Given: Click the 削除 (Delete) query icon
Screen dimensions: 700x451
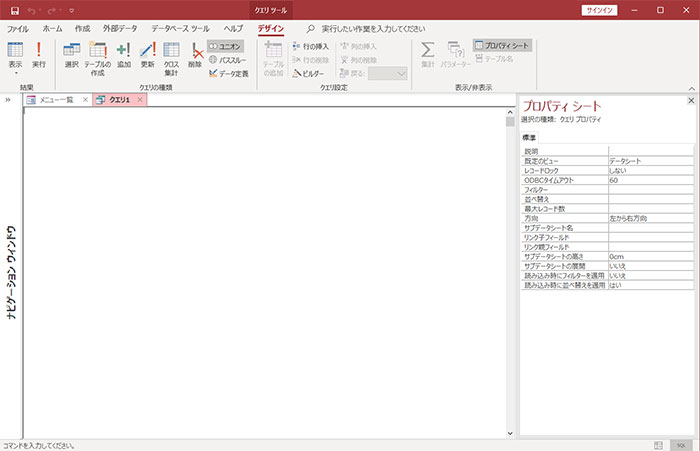Looking at the screenshot, I should tap(195, 54).
